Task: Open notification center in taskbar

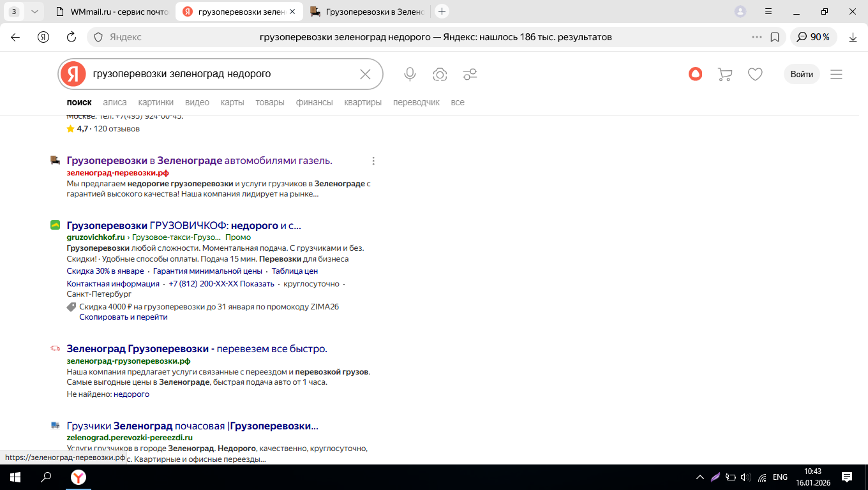Action: [847, 477]
